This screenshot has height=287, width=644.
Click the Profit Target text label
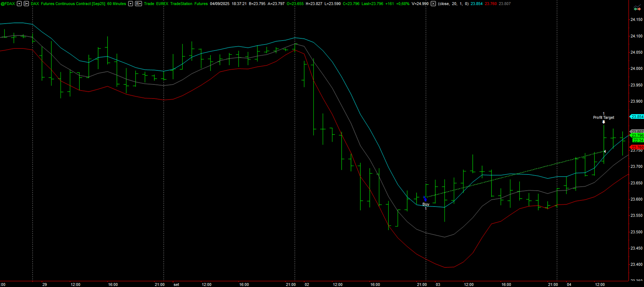coord(603,117)
